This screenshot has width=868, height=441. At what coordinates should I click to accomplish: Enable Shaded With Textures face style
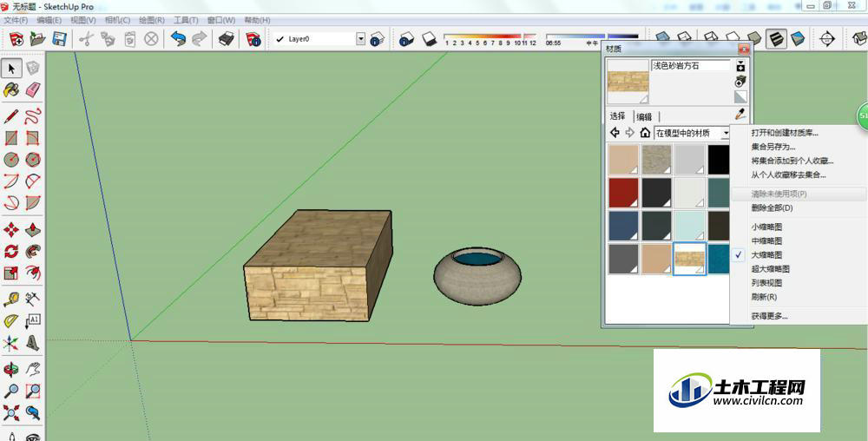(776, 39)
